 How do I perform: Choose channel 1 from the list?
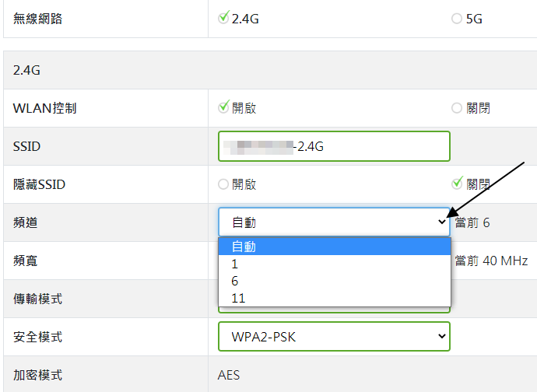334,264
